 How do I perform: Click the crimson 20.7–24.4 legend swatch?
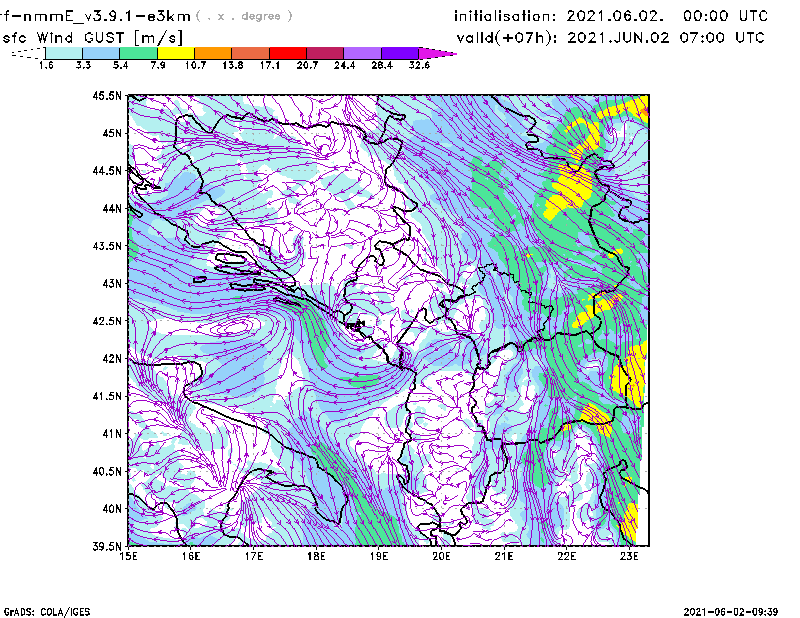coord(325,53)
